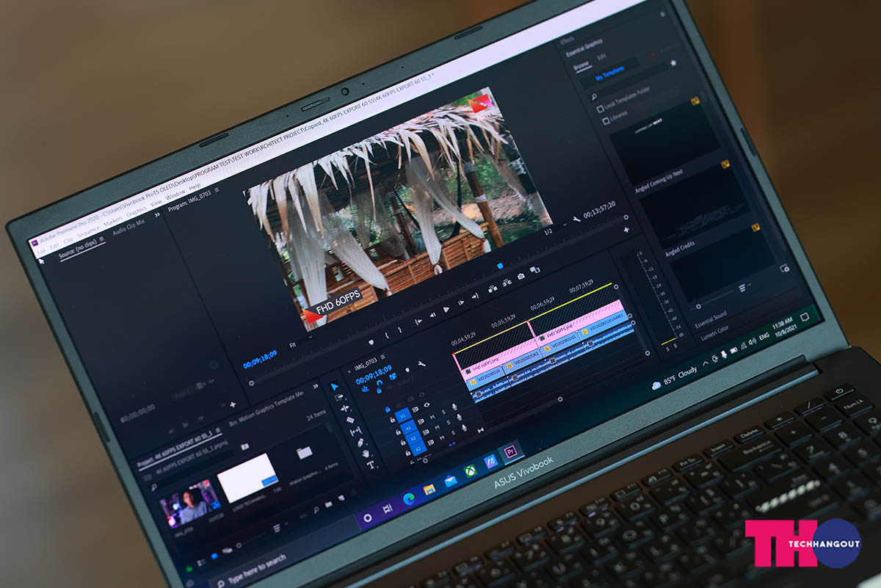
Task: Select the Type tool
Action: click(x=371, y=465)
